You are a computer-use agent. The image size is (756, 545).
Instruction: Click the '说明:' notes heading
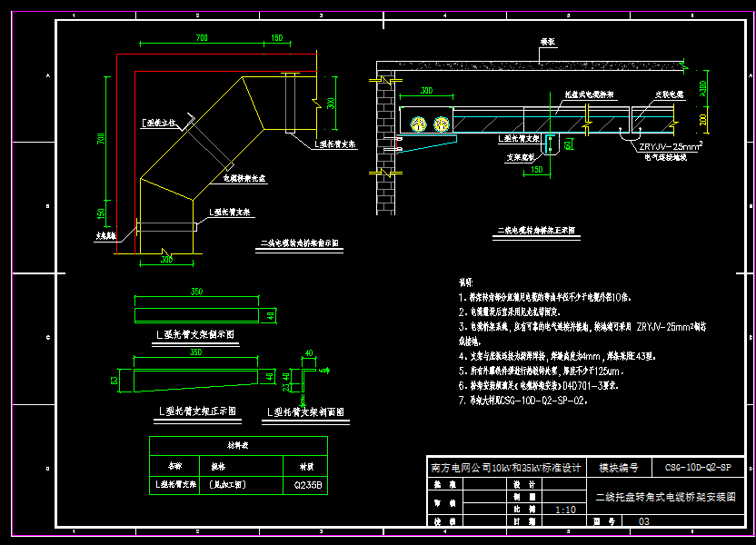466,282
